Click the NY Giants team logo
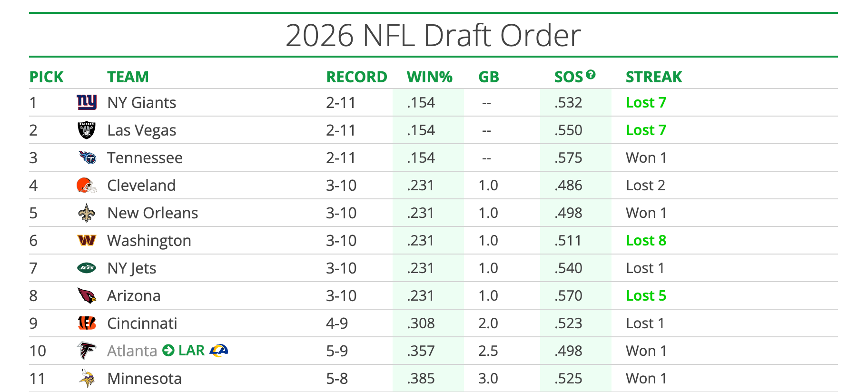Image resolution: width=868 pixels, height=392 pixels. pos(87,102)
